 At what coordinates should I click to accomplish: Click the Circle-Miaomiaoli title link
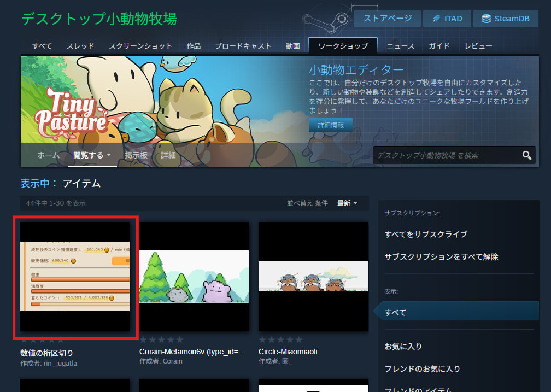(x=288, y=352)
